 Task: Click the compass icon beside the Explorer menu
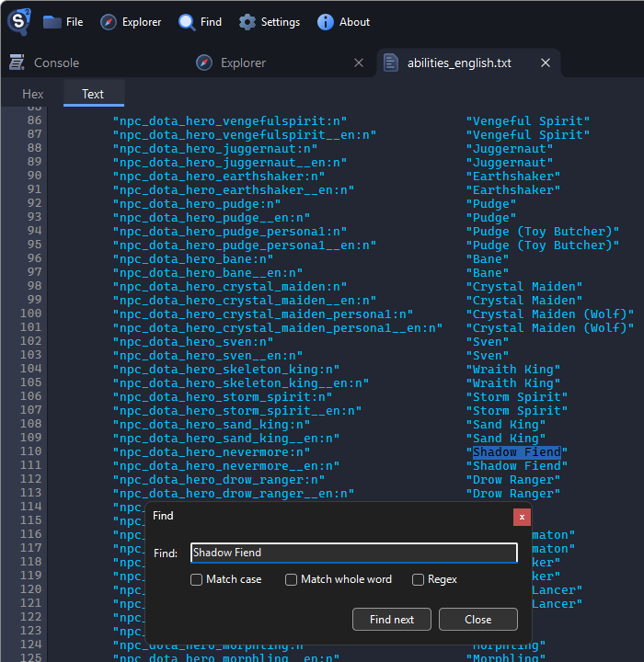pos(109,22)
